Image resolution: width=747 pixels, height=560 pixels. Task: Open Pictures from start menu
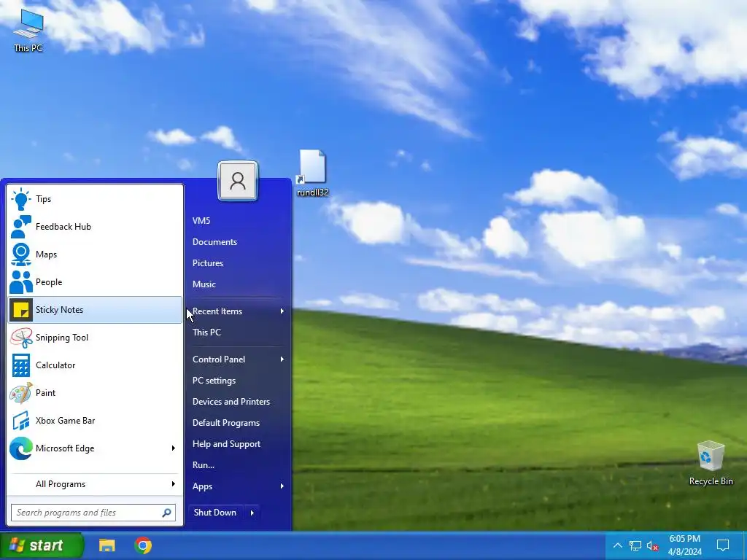click(x=208, y=262)
